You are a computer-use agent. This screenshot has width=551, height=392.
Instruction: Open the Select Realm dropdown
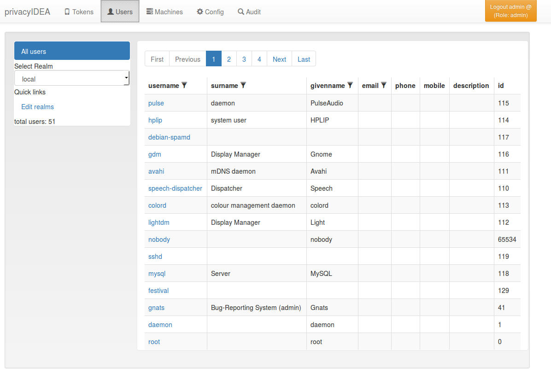click(72, 78)
